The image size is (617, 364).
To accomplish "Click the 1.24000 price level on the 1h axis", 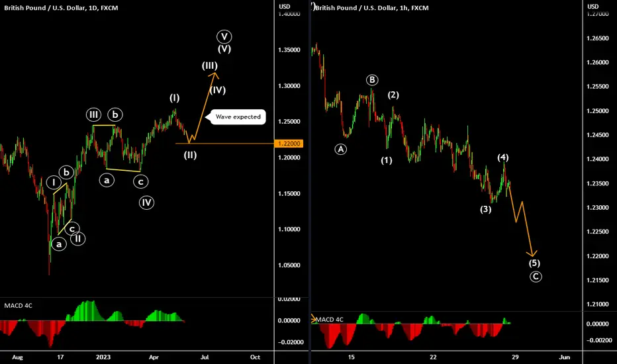I will click(x=598, y=159).
